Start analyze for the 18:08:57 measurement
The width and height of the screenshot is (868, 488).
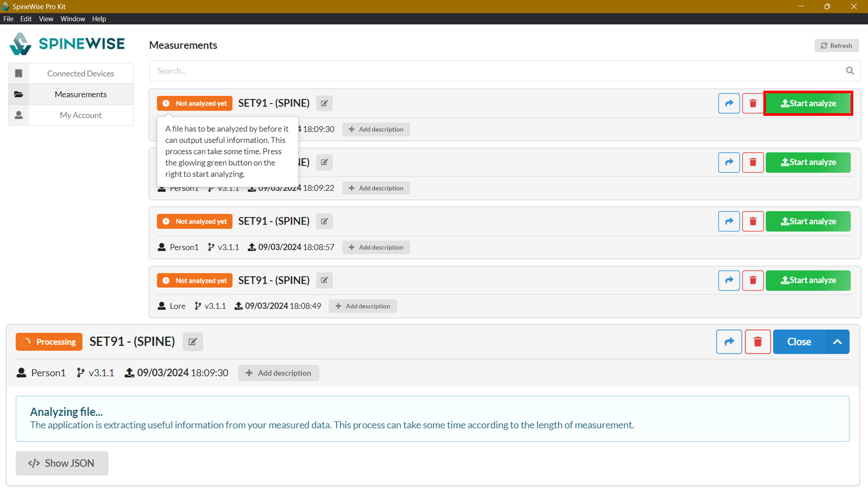pyautogui.click(x=808, y=221)
